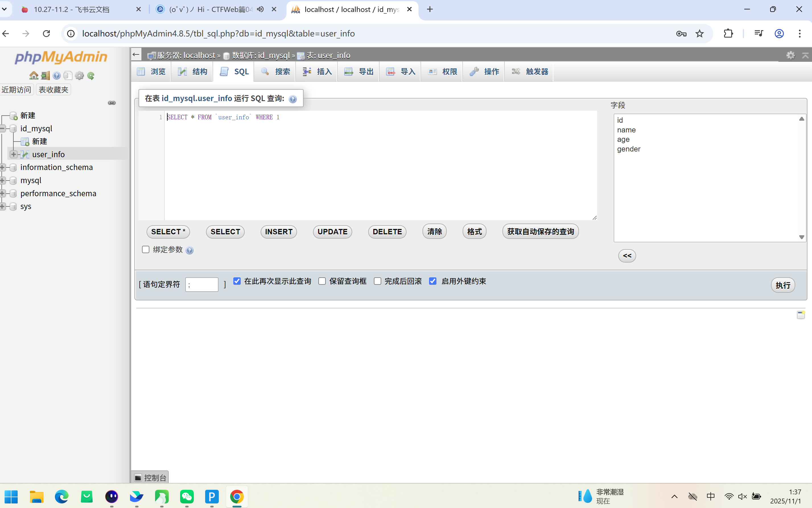The width and height of the screenshot is (812, 508).
Task: Click the statement delimiter input field
Action: [202, 285]
